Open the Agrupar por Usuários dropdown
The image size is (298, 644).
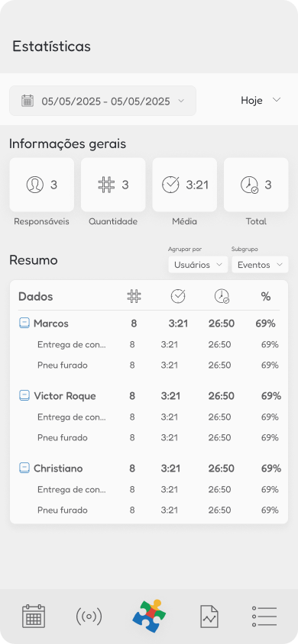pos(198,265)
